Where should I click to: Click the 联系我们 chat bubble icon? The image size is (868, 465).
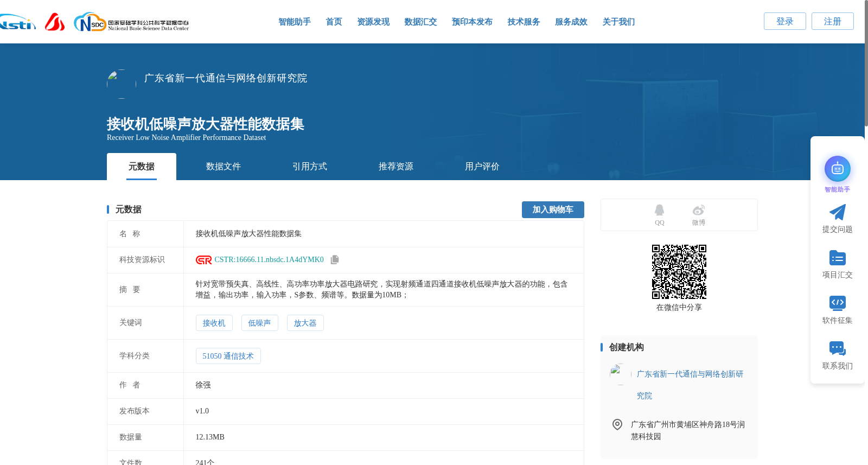(837, 348)
